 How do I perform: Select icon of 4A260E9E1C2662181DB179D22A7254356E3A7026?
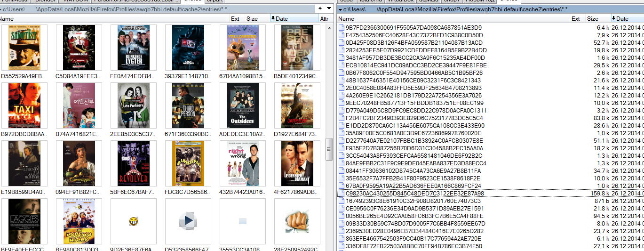click(x=342, y=96)
